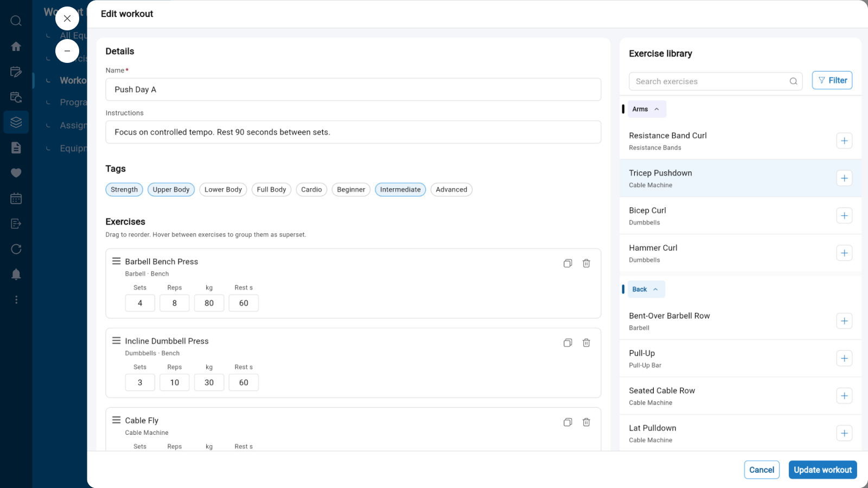Click the home icon in left sidebar
Viewport: 868px width, 488px height.
(16, 47)
